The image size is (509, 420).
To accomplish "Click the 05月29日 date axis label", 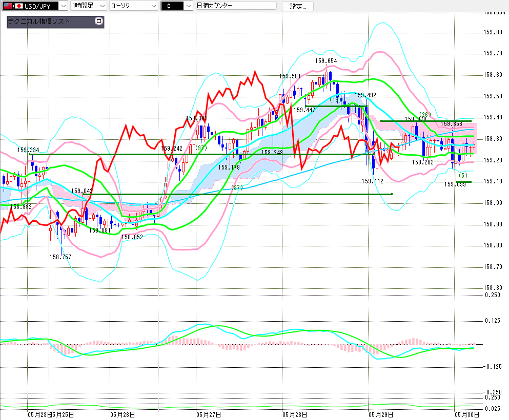I will click(381, 414).
